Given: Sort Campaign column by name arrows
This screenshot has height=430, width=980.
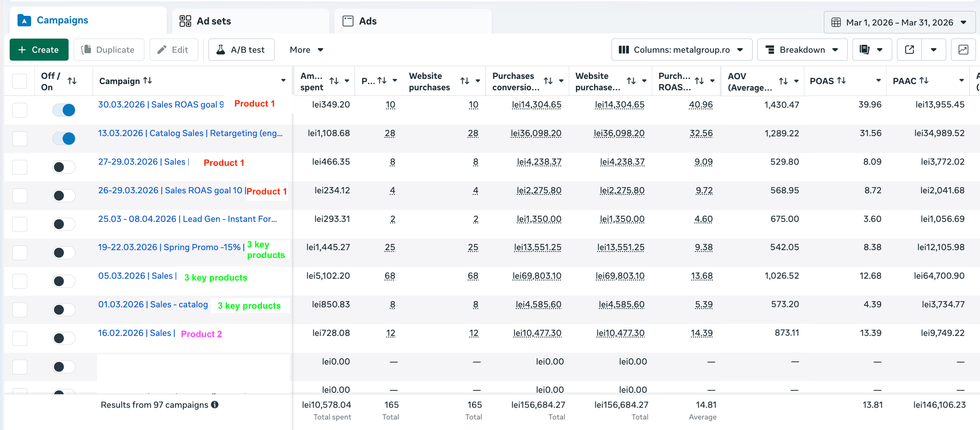Looking at the screenshot, I should [147, 81].
